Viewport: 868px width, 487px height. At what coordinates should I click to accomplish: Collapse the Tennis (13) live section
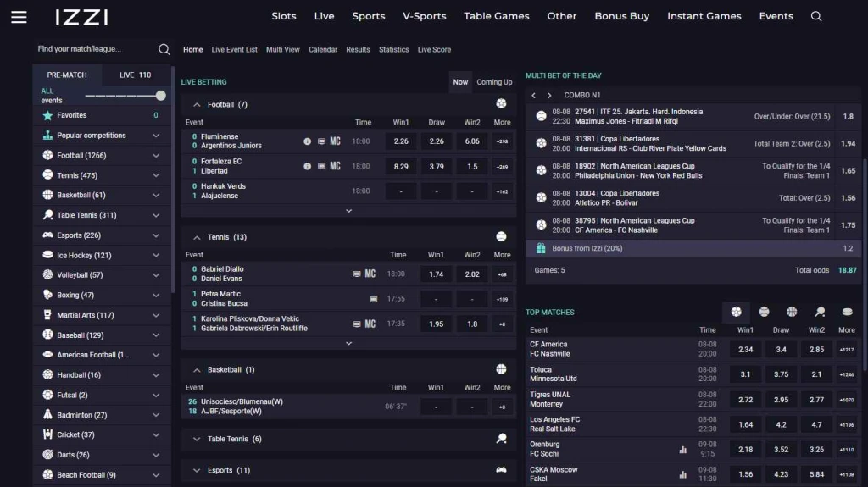point(197,237)
